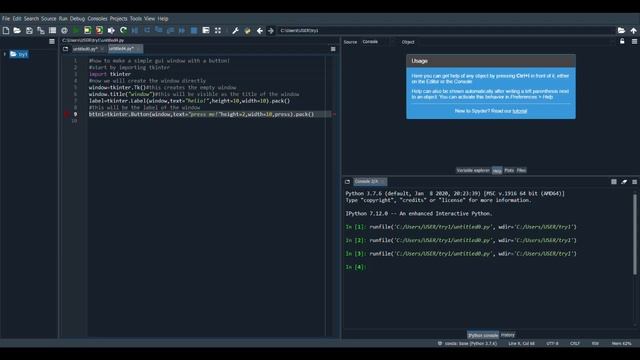The width and height of the screenshot is (640, 360).
Task: Click the working directory path field
Action: [446, 31]
